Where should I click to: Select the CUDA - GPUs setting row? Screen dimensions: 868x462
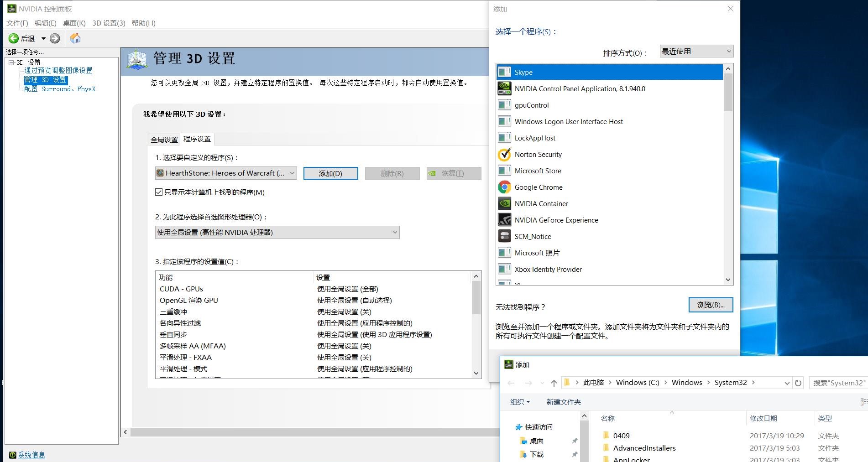click(314, 289)
